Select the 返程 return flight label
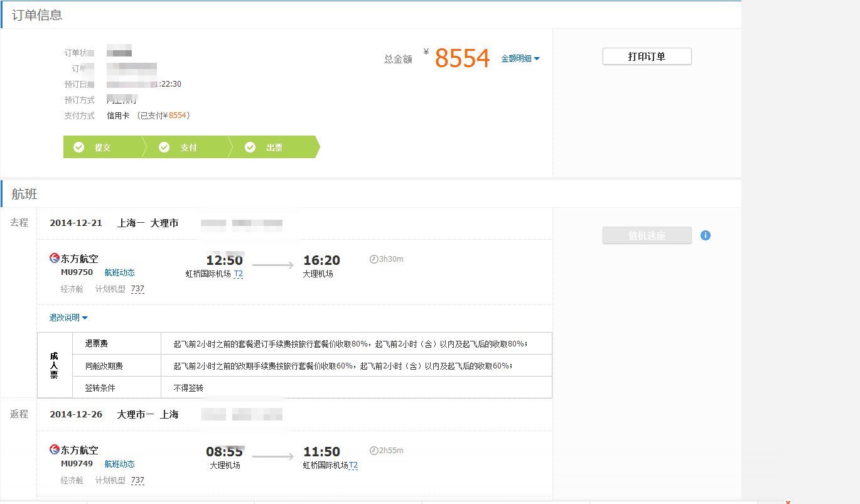The image size is (860, 504). click(19, 414)
